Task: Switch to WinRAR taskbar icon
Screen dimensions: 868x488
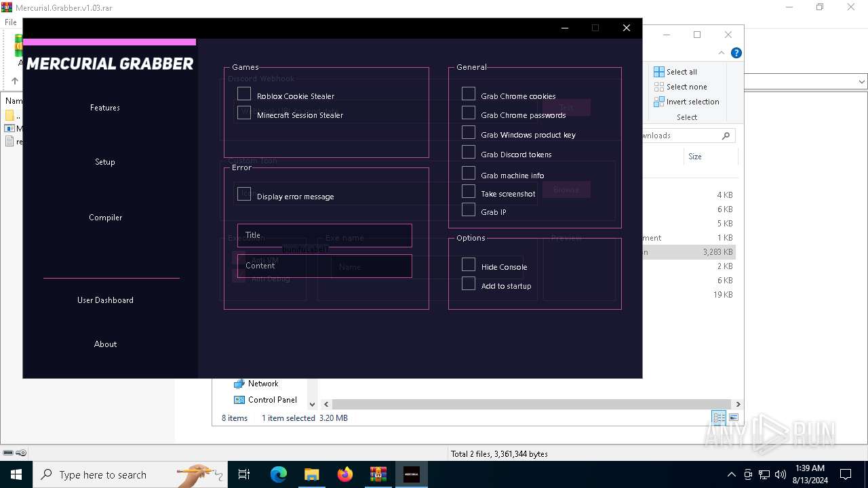Action: (x=378, y=474)
